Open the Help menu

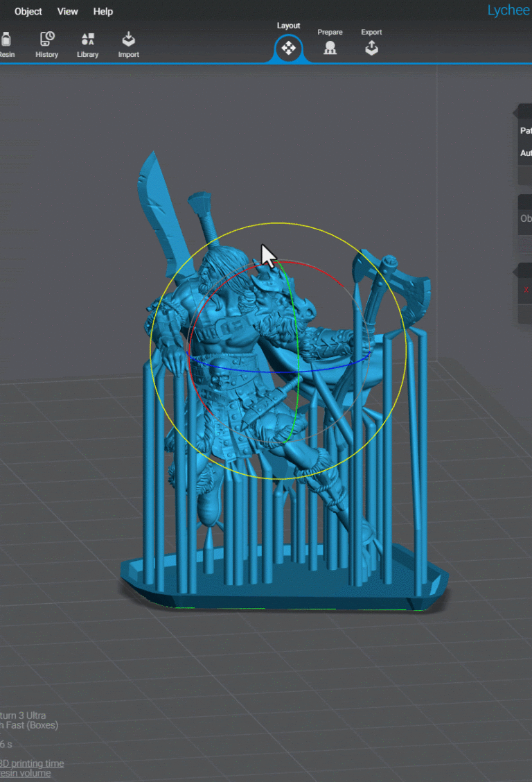tap(103, 11)
